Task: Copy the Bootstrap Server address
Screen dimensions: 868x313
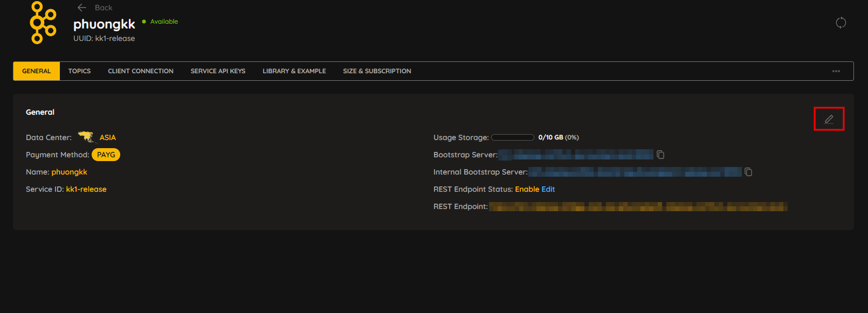Action: [660, 155]
